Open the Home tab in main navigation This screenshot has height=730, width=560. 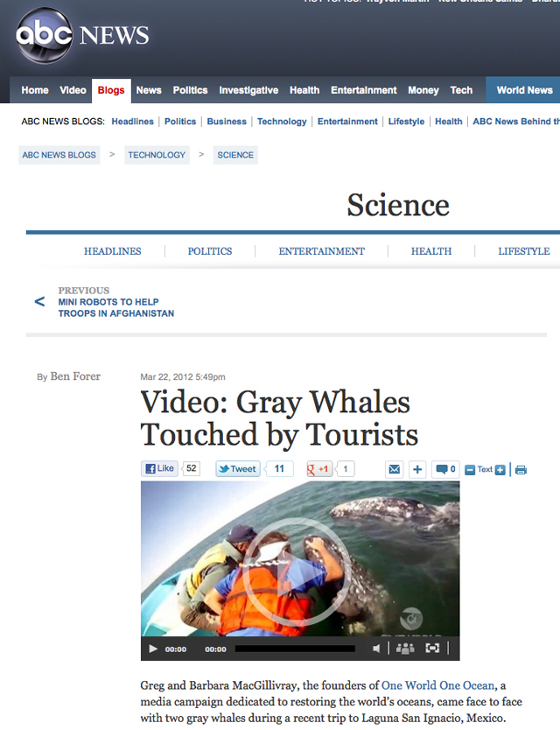coord(35,90)
